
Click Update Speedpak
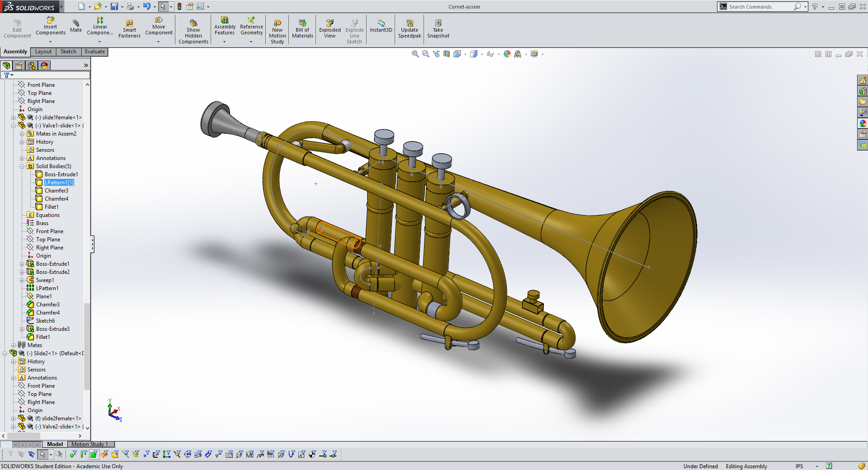click(410, 28)
